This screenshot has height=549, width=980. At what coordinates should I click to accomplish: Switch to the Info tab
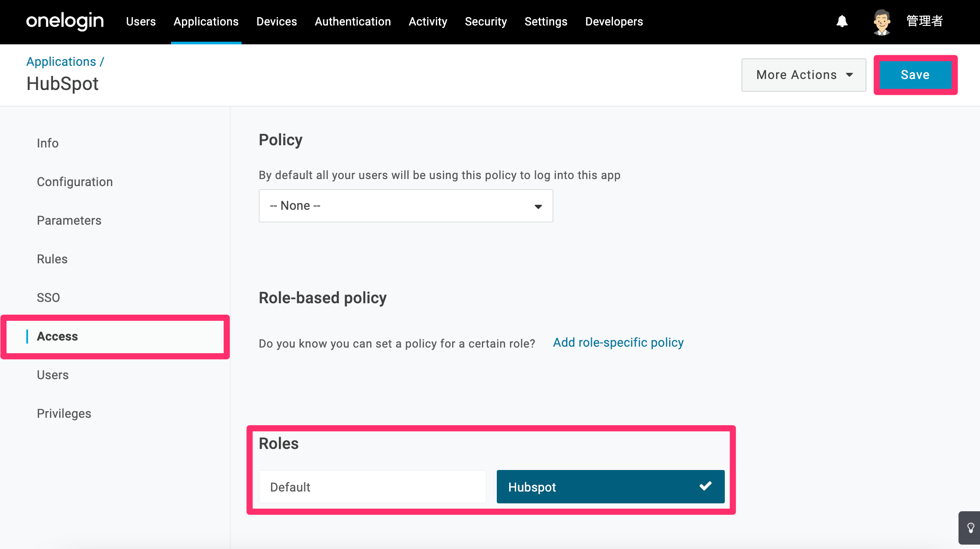(48, 143)
